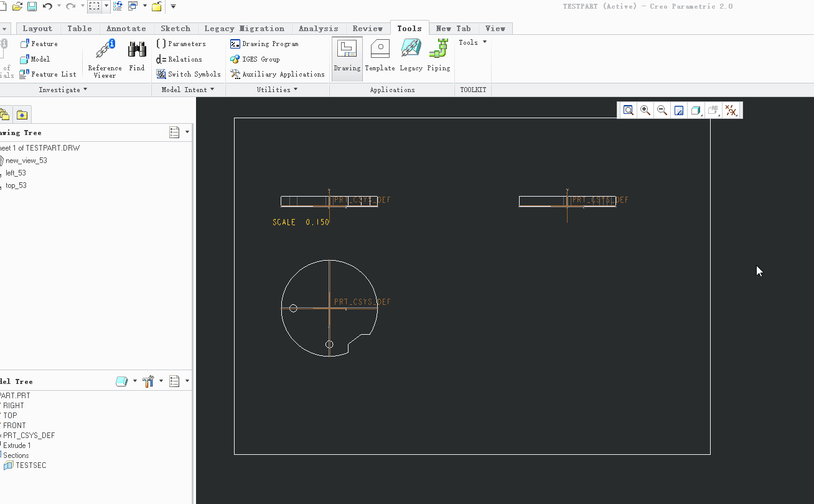Expand the Investigate group dropdown

click(63, 90)
